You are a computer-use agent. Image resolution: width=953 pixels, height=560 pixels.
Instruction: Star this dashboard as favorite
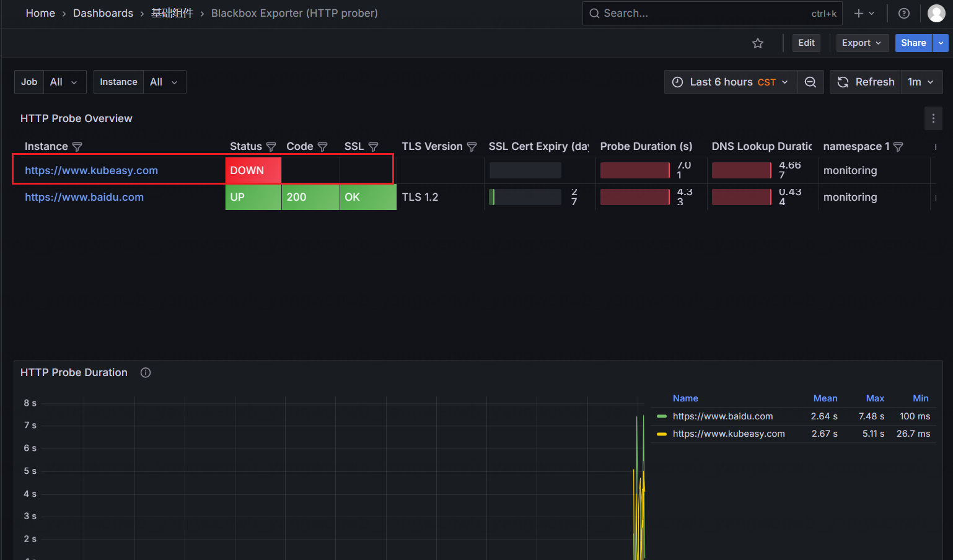point(757,43)
